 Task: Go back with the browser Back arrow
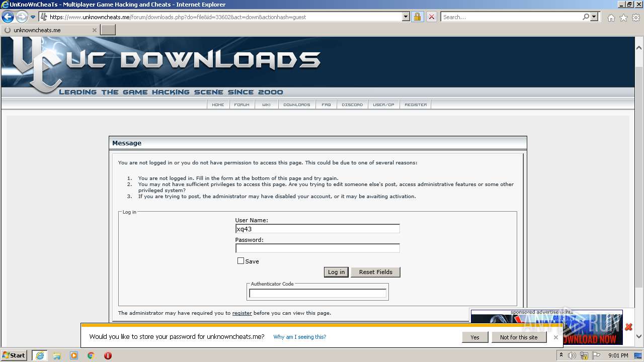click(x=8, y=17)
